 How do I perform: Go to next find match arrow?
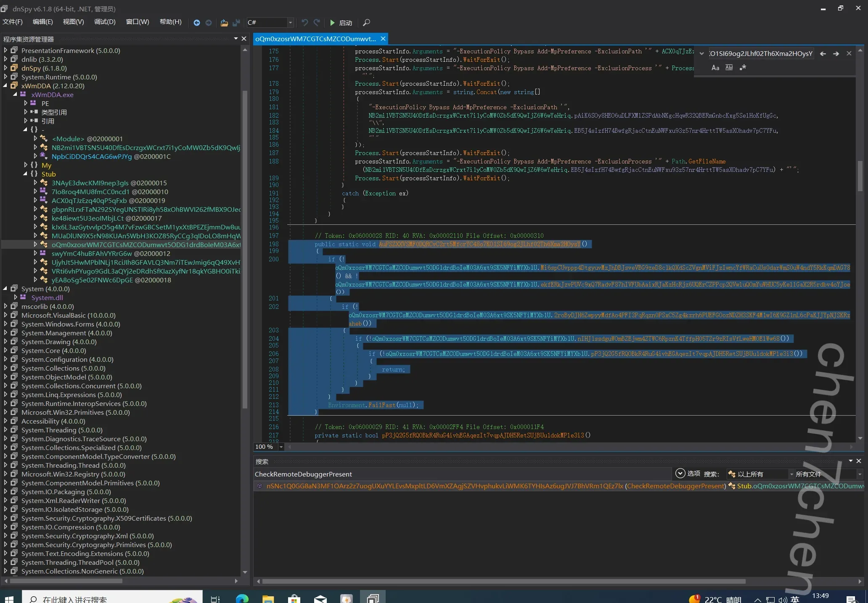pyautogui.click(x=836, y=54)
